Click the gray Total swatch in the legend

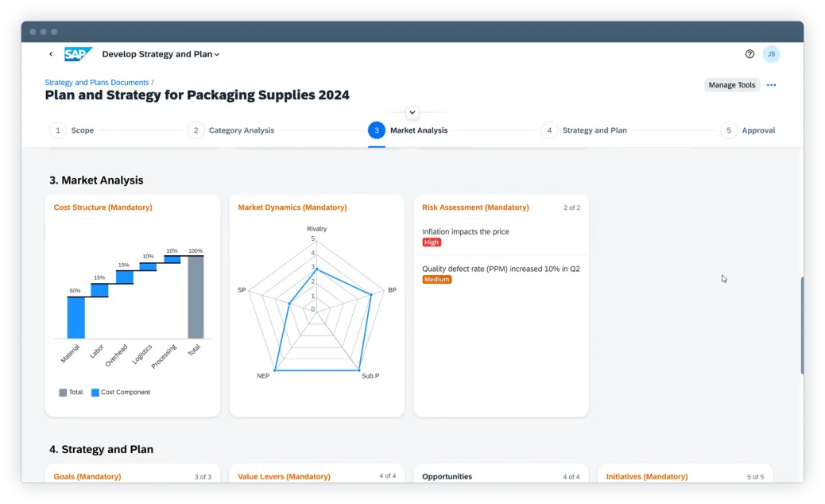(62, 392)
